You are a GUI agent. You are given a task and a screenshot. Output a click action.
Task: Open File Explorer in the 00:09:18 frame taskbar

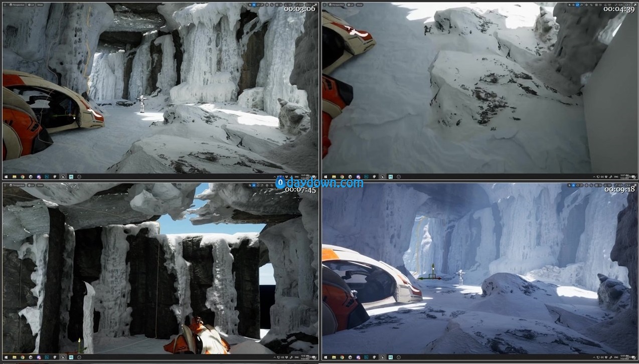pyautogui.click(x=334, y=358)
